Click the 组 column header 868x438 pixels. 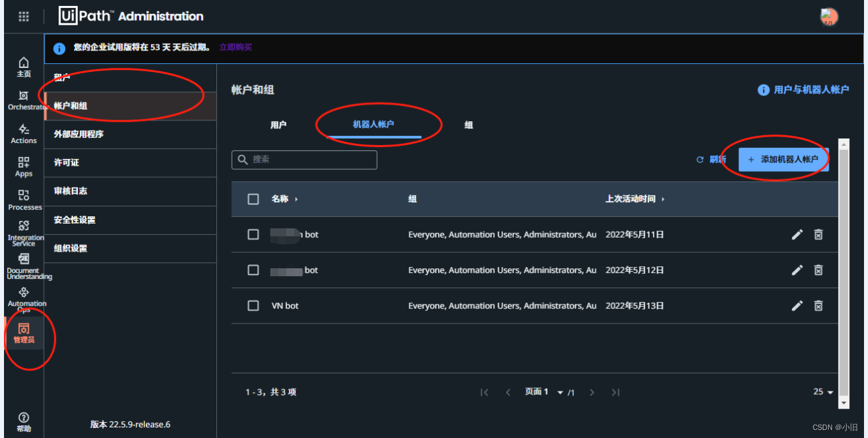tap(413, 199)
